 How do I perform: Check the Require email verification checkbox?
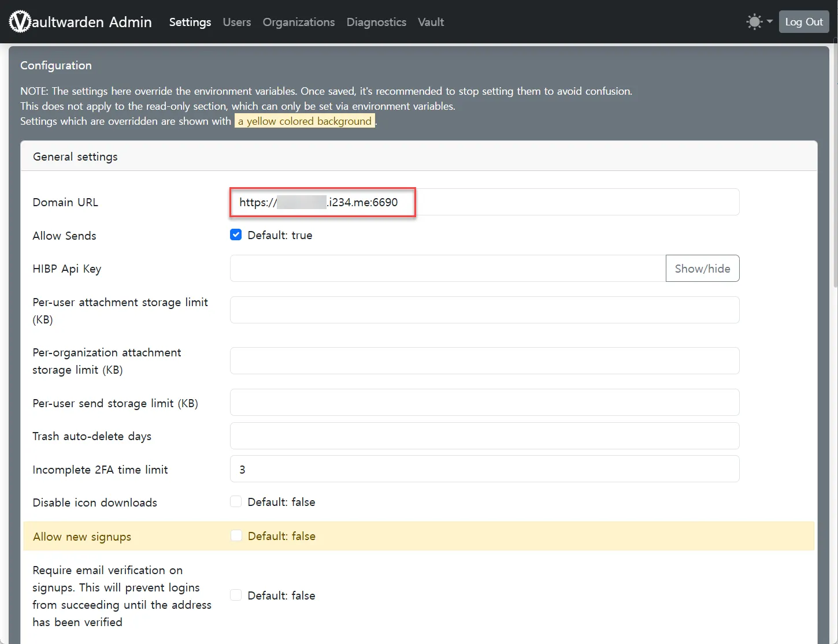click(236, 595)
